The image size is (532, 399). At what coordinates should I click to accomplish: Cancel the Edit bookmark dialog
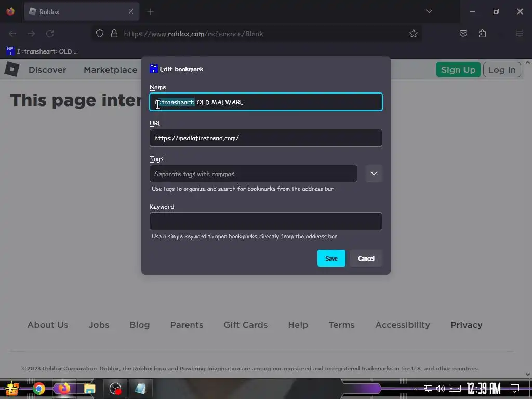[x=366, y=258]
